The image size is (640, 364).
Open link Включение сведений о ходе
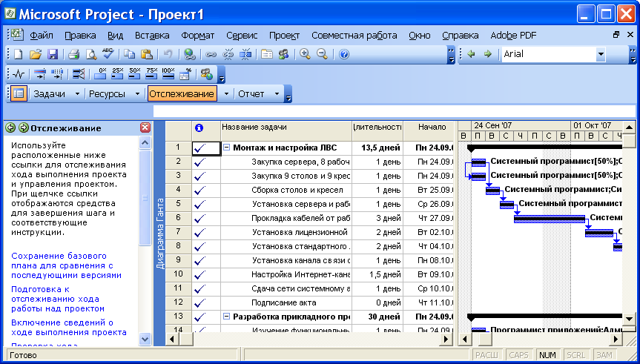coord(68,328)
